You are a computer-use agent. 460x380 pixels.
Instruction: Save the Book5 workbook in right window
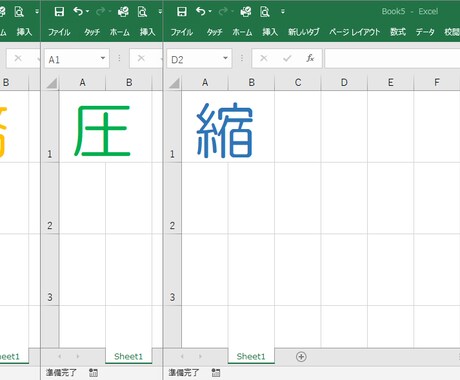[182, 12]
